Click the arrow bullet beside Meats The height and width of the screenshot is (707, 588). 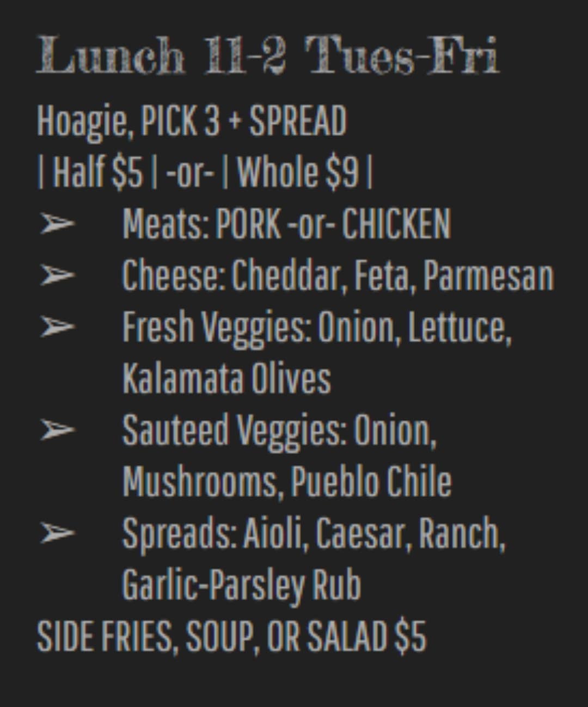(57, 224)
